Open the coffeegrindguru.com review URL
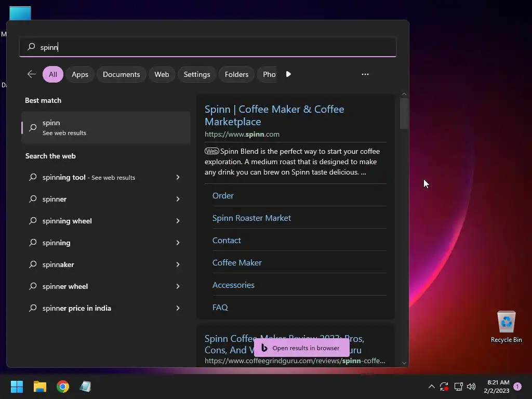This screenshot has width=532, height=399. point(295,361)
